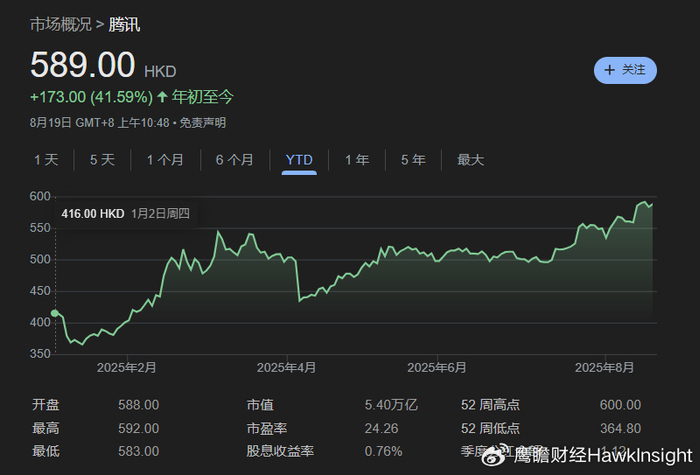Click the 52 周低点 value 364.80
The height and width of the screenshot is (475, 700).
(621, 428)
